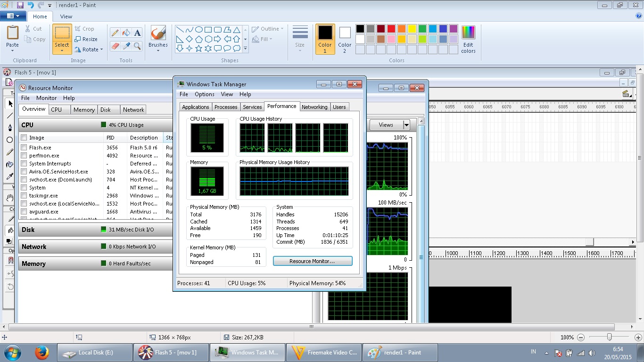
Task: Open the Memory tab in Resource Monitor
Action: click(x=84, y=110)
